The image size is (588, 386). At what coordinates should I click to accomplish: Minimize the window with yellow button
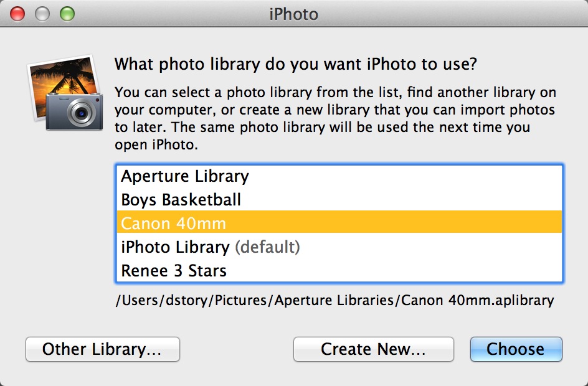click(42, 12)
